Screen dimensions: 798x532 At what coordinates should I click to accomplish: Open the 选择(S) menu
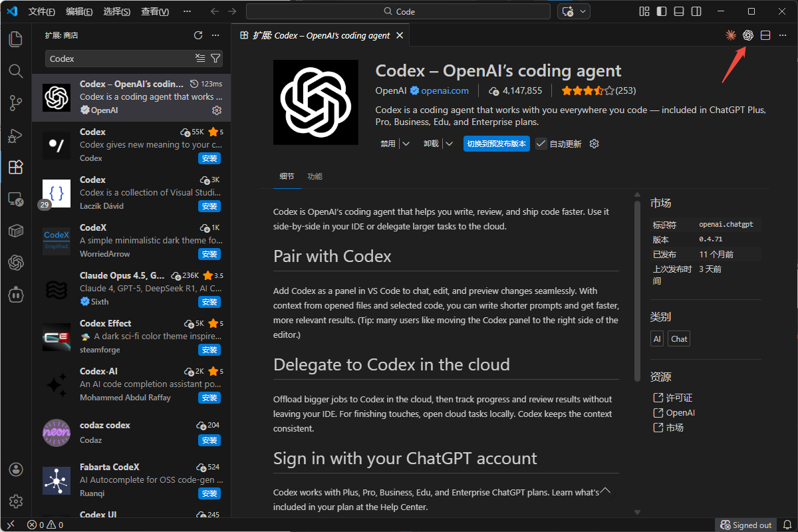(117, 11)
